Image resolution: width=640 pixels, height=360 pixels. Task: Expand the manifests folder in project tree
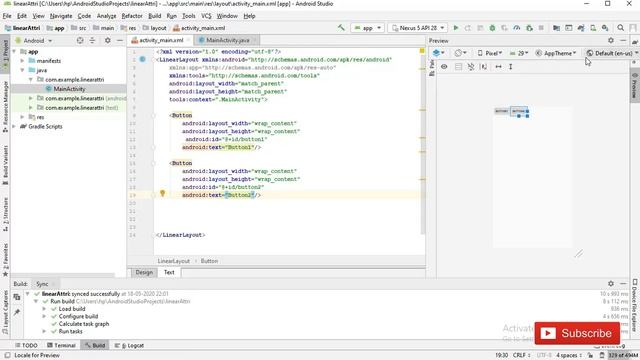point(22,61)
